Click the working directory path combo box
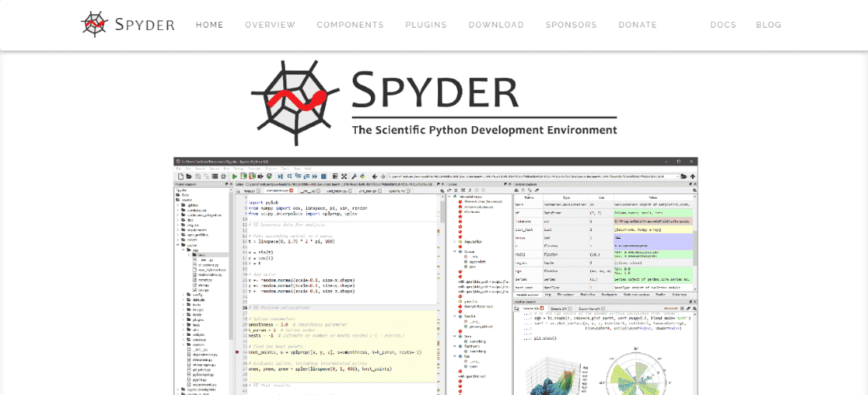Viewport: 868px width, 395px height. (533, 177)
